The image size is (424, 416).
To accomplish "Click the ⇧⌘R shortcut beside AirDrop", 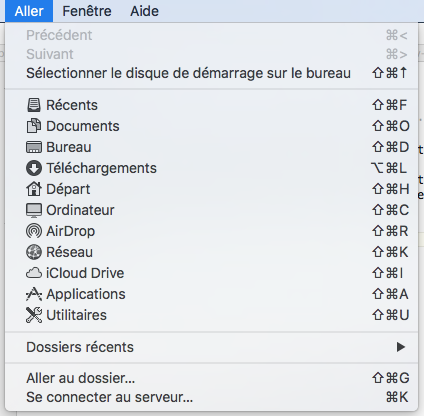I will tap(390, 231).
